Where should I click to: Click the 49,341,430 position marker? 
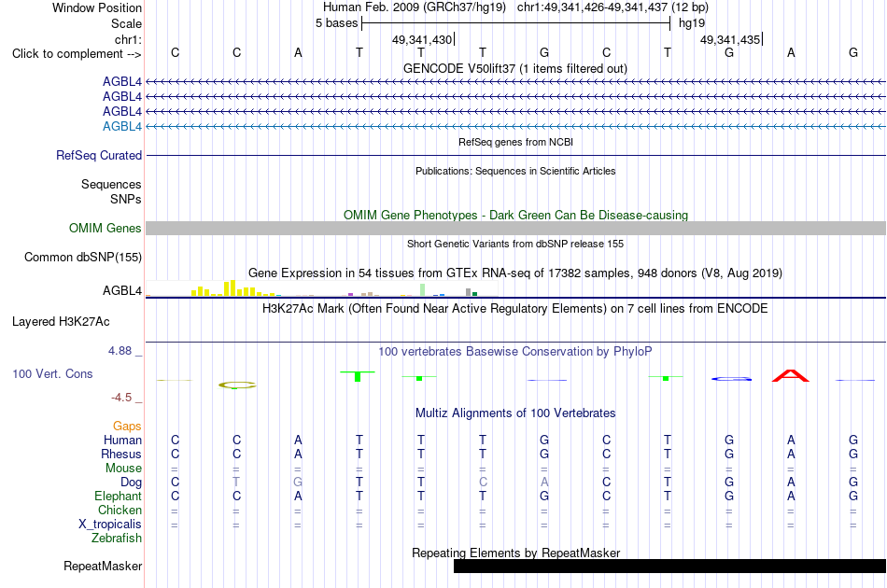click(423, 39)
